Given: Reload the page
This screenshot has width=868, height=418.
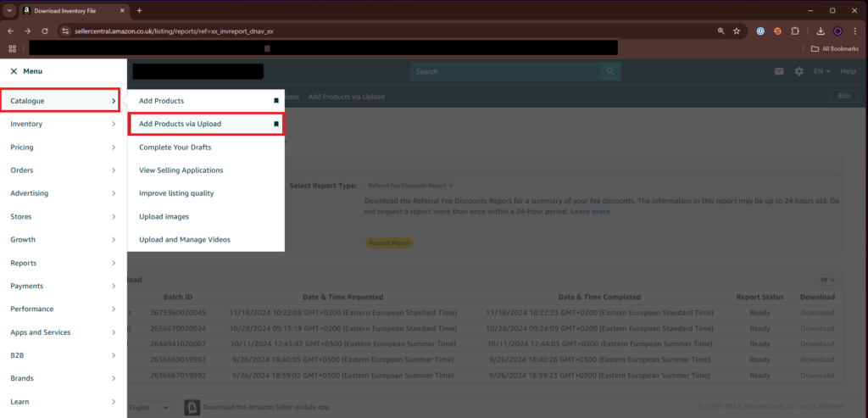Looking at the screenshot, I should point(45,31).
